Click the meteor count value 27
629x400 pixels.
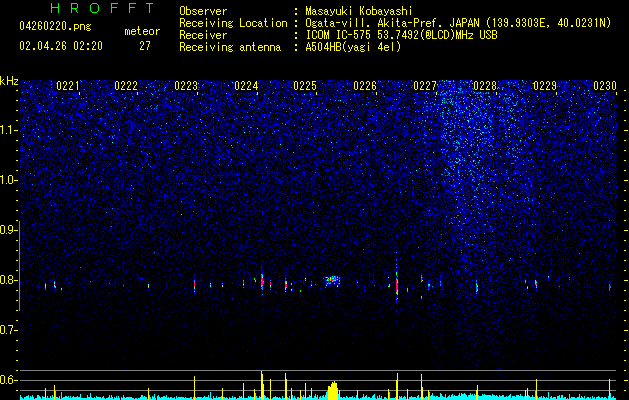pyautogui.click(x=145, y=46)
